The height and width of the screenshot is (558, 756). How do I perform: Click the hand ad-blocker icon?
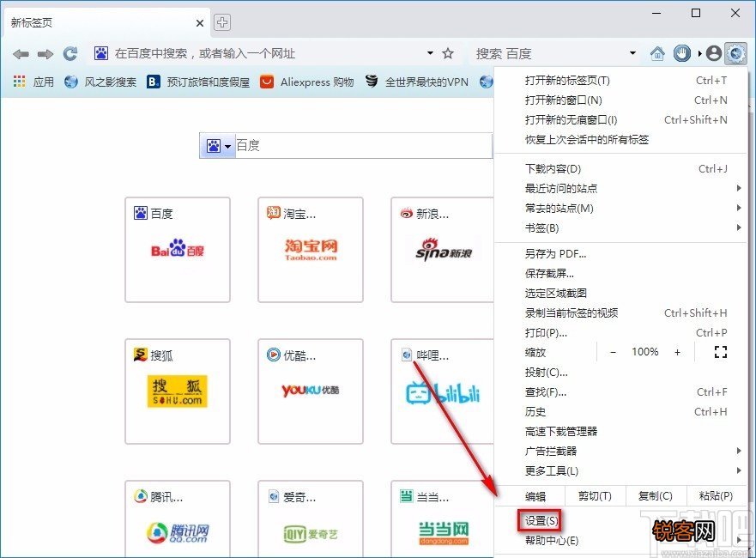[681, 53]
